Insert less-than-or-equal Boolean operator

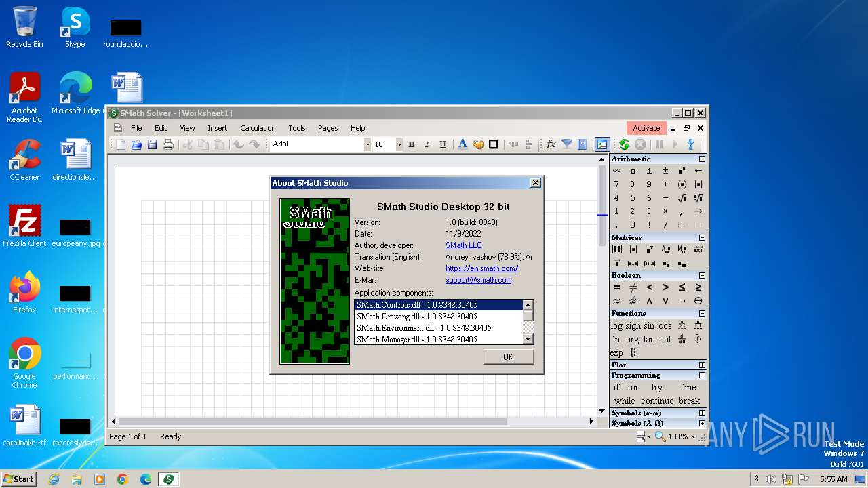pos(682,287)
